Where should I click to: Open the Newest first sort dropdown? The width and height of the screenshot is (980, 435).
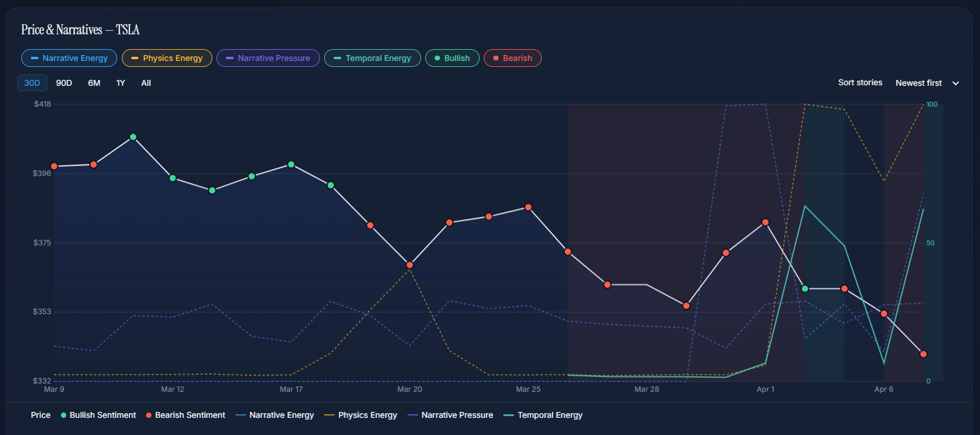[918, 83]
